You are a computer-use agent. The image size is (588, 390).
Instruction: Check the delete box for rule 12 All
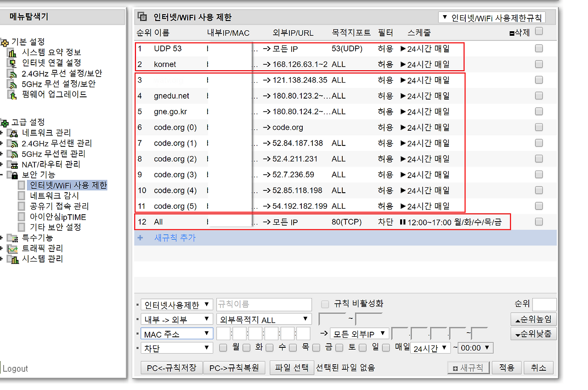[538, 222]
